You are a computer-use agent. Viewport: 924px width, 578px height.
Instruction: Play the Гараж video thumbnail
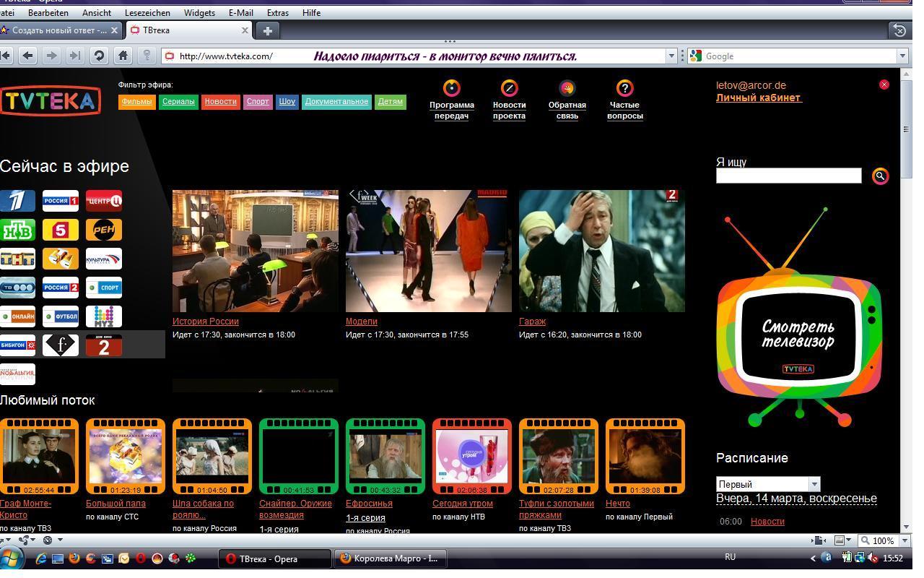602,251
